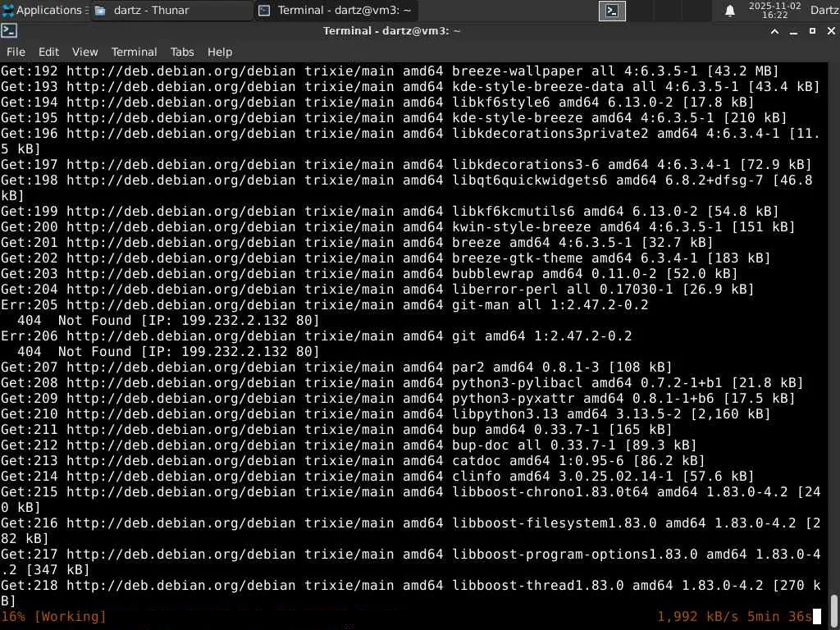The height and width of the screenshot is (630, 840).
Task: Switch to the dartz - Thunar window
Action: point(171,10)
